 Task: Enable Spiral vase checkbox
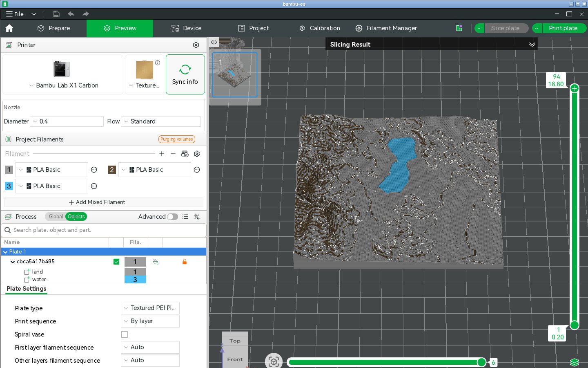(x=125, y=334)
